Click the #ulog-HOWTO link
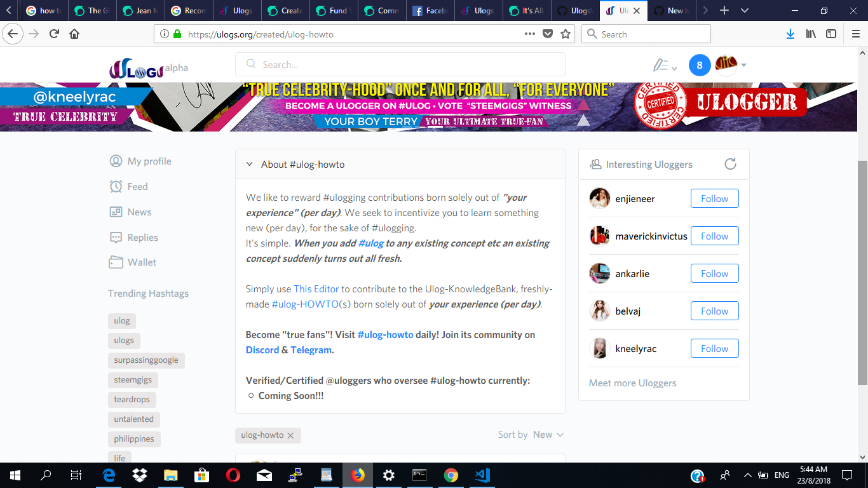 click(x=305, y=304)
